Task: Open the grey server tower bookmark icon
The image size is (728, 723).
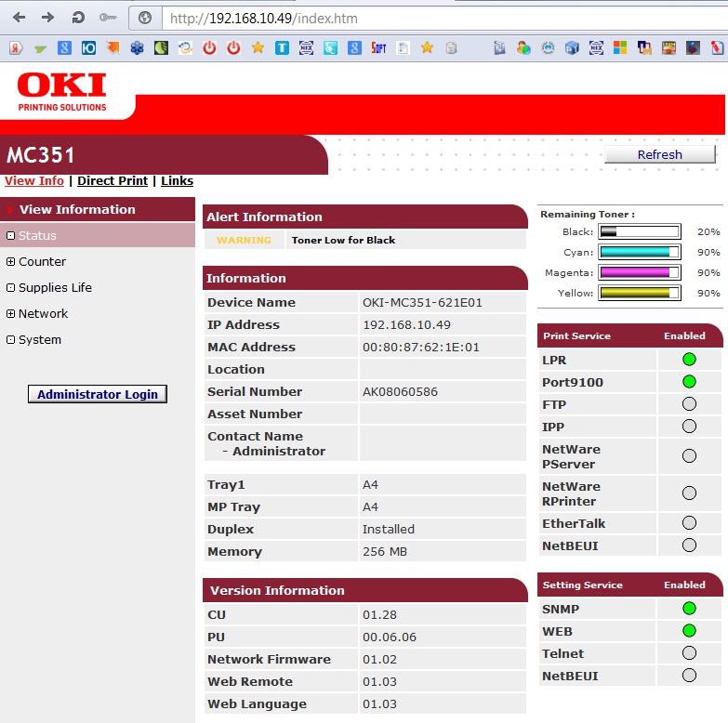Action: coord(499,47)
